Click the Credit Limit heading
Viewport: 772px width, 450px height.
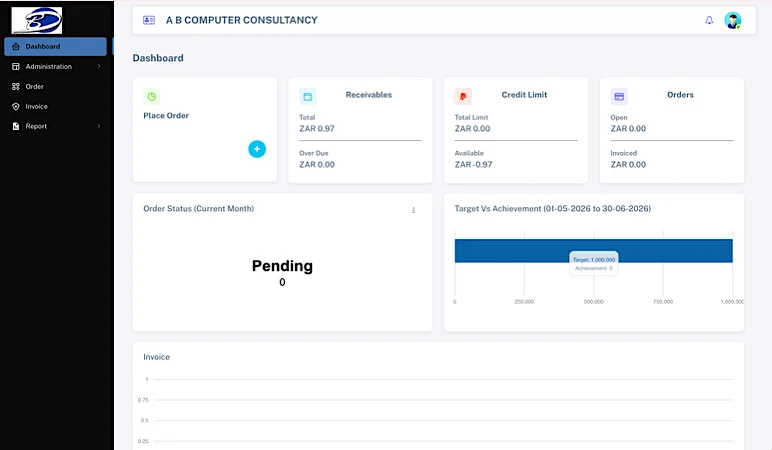pyautogui.click(x=524, y=95)
